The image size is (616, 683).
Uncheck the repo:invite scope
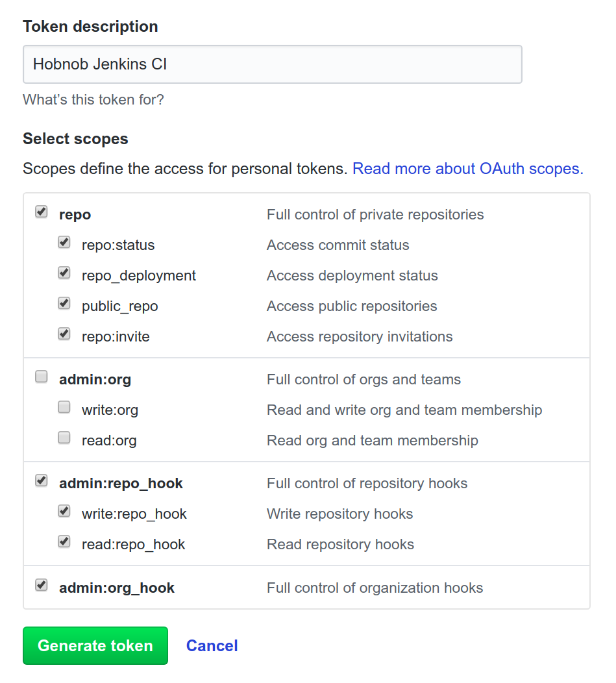click(x=64, y=334)
